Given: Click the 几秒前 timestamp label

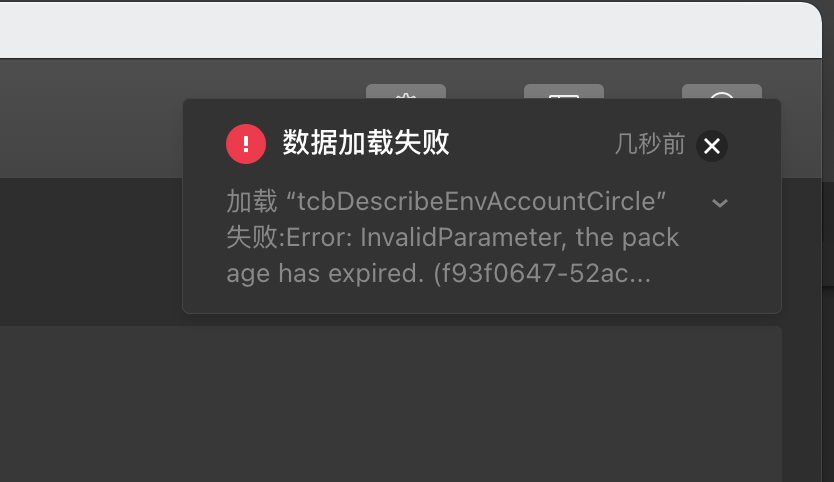Looking at the screenshot, I should pyautogui.click(x=650, y=144).
